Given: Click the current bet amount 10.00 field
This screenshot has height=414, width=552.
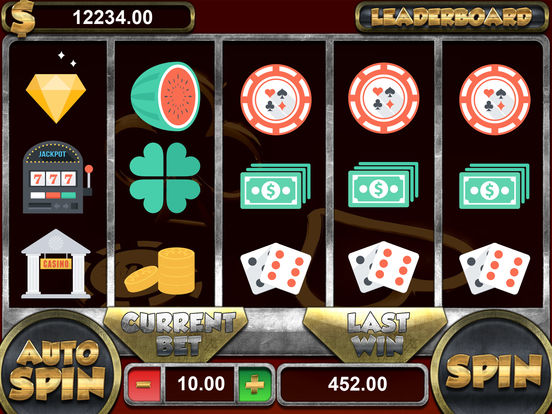Looking at the screenshot, I should (x=201, y=384).
